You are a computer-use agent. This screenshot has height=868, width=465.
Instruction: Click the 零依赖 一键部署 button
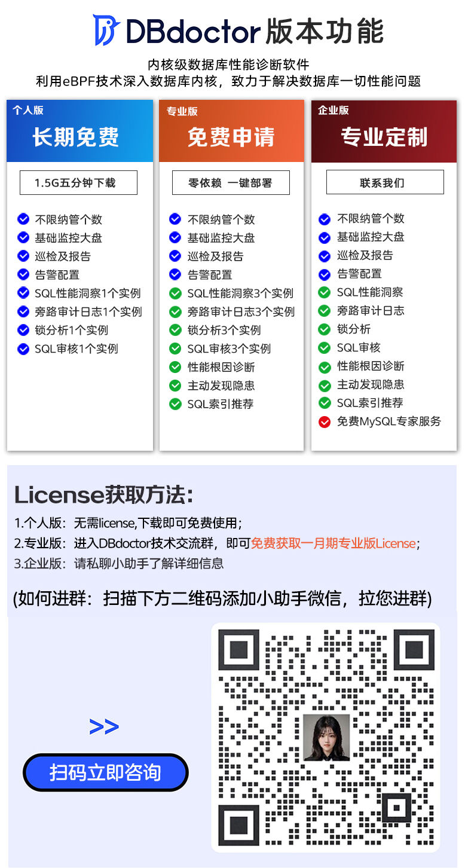point(231,182)
